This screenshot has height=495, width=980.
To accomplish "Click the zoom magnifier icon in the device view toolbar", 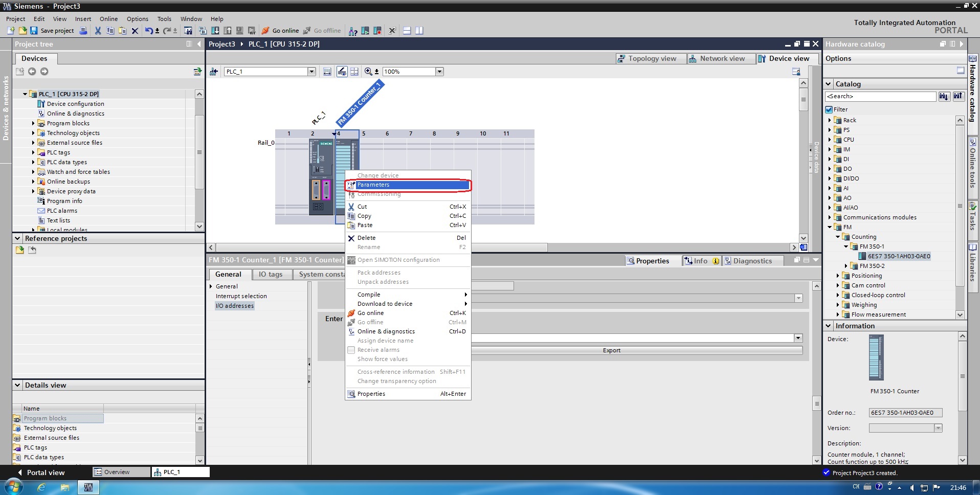I will pyautogui.click(x=368, y=72).
